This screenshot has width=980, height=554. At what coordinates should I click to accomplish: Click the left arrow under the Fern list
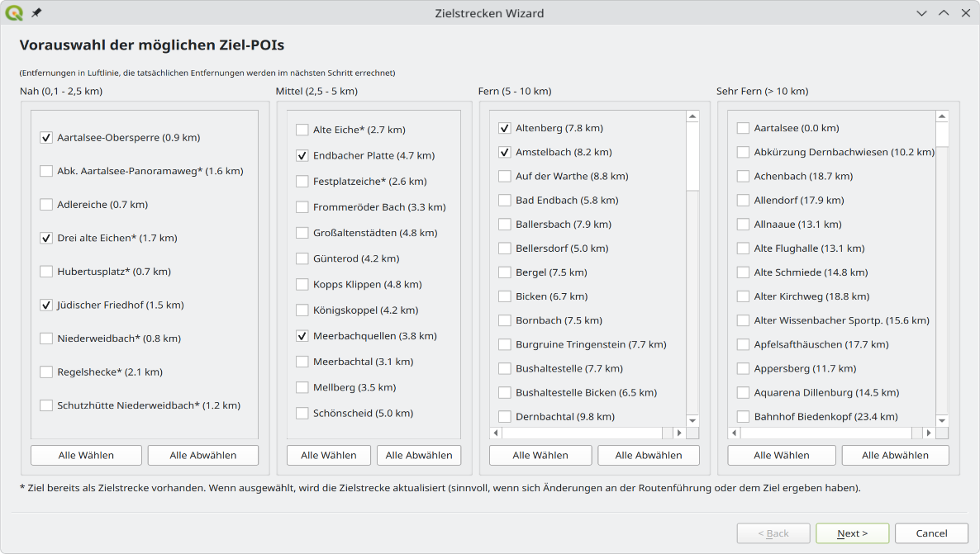[x=497, y=432]
